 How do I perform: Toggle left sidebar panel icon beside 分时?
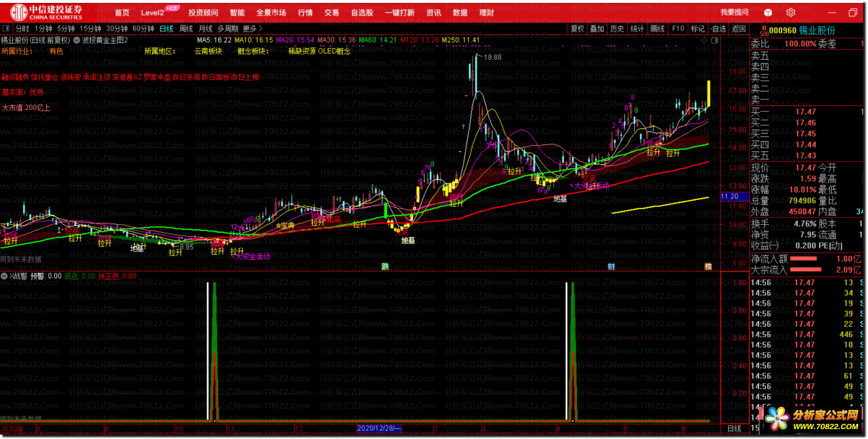[6, 28]
